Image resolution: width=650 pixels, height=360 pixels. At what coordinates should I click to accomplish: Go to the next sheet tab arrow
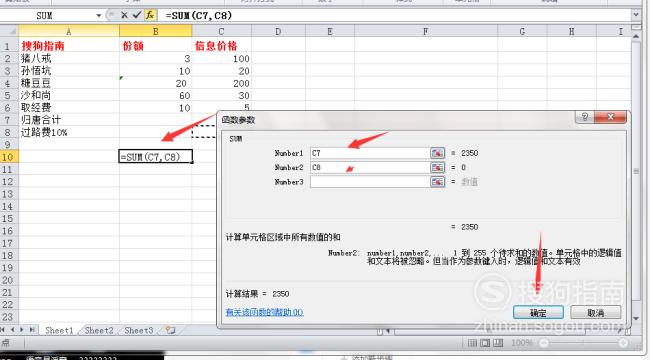(22, 330)
